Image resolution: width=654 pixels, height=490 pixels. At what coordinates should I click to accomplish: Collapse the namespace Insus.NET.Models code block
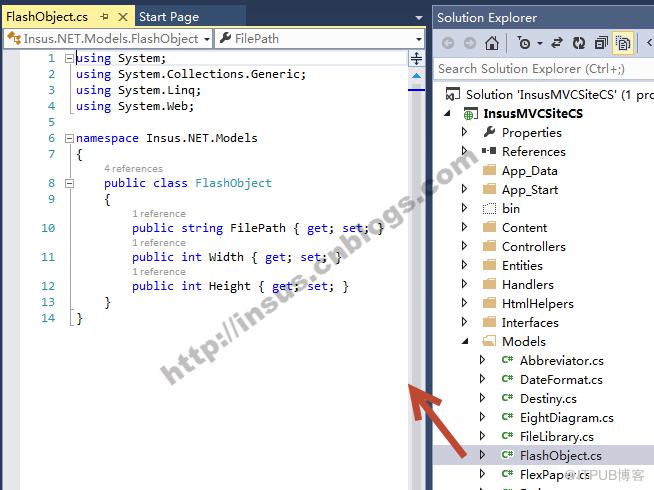(69, 138)
